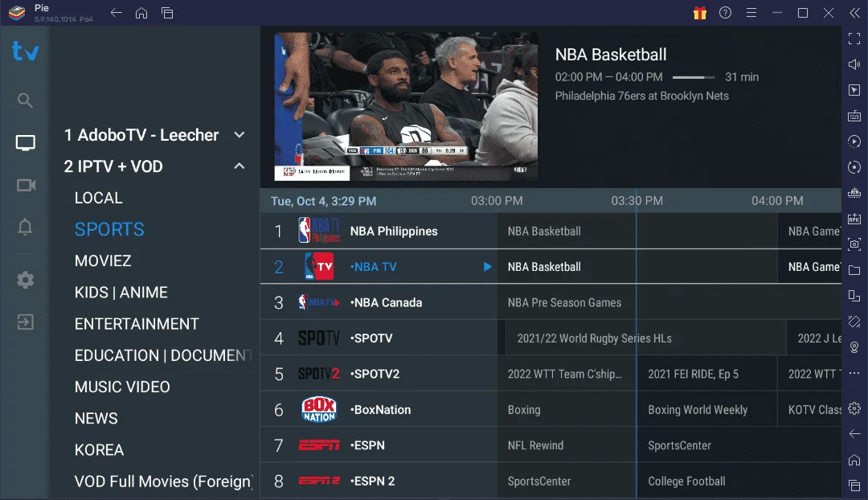868x500 pixels.
Task: Open keyboard controls icon in side toolbar
Action: click(x=854, y=116)
